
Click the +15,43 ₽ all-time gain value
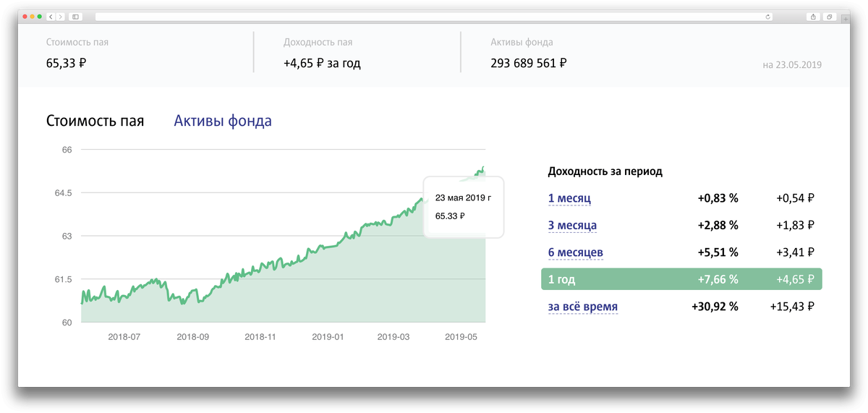click(x=793, y=307)
